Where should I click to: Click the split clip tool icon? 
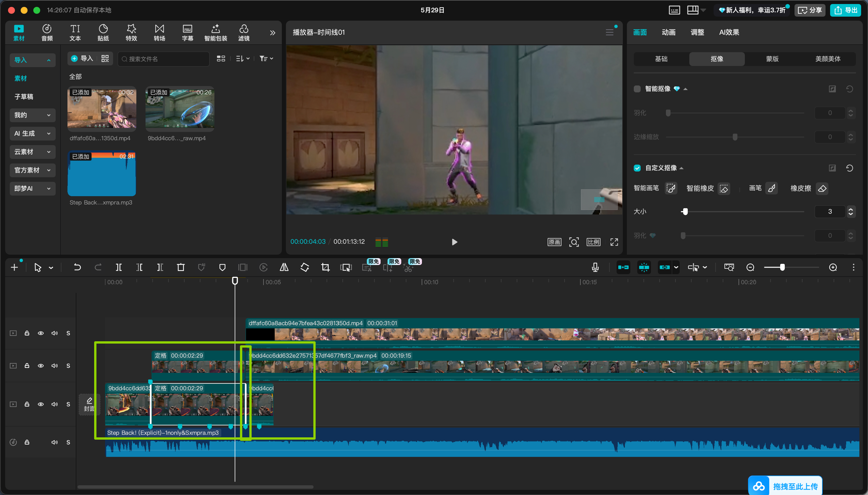click(x=119, y=268)
